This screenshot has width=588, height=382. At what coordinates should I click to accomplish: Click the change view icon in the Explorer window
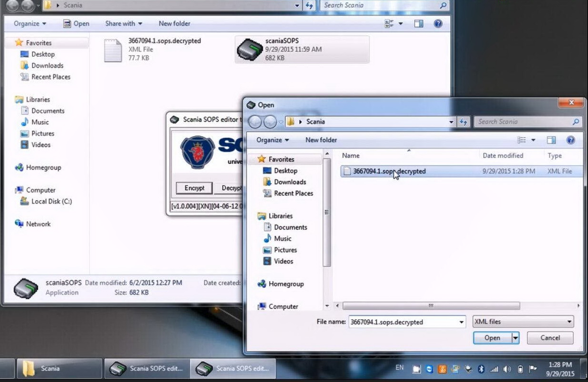point(389,23)
